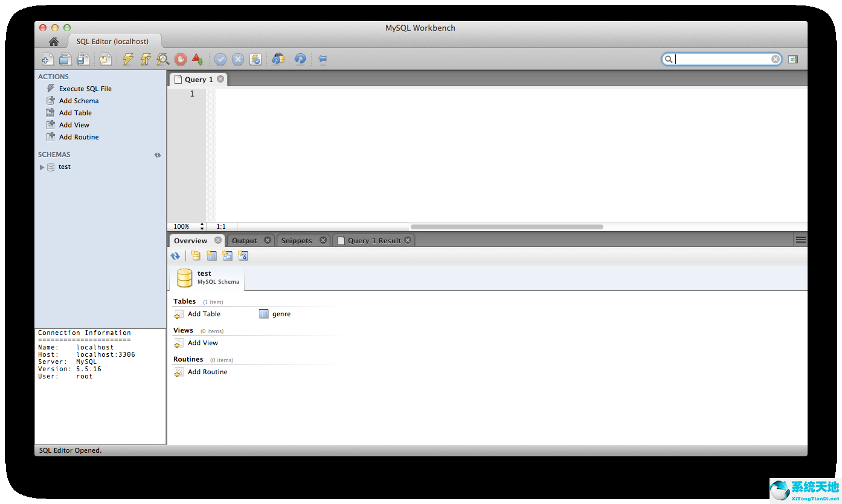
Task: Execute the SQL query with the lightning icon
Action: coord(127,59)
